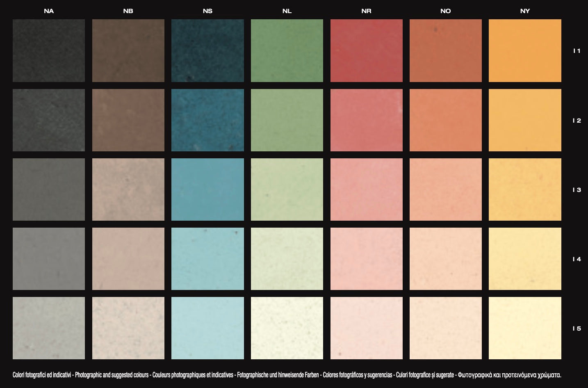Select the black swatch in column NA row I1

[x=49, y=50]
